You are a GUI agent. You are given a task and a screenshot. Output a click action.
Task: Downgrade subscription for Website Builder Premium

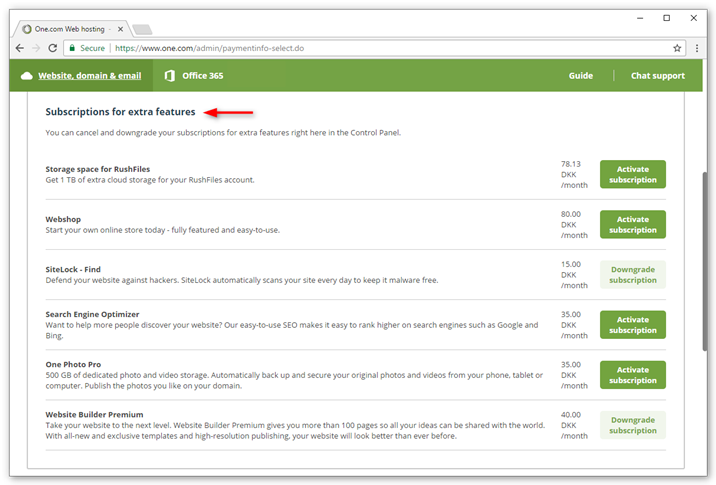click(632, 426)
